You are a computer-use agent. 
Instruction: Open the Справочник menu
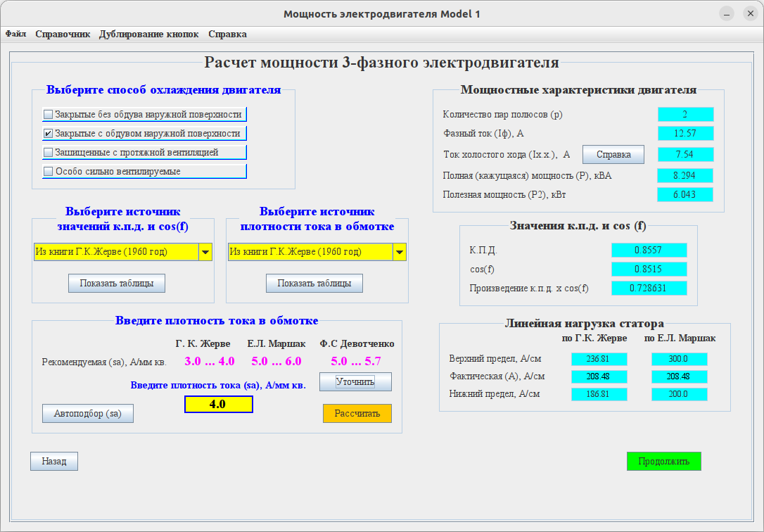[x=63, y=34]
